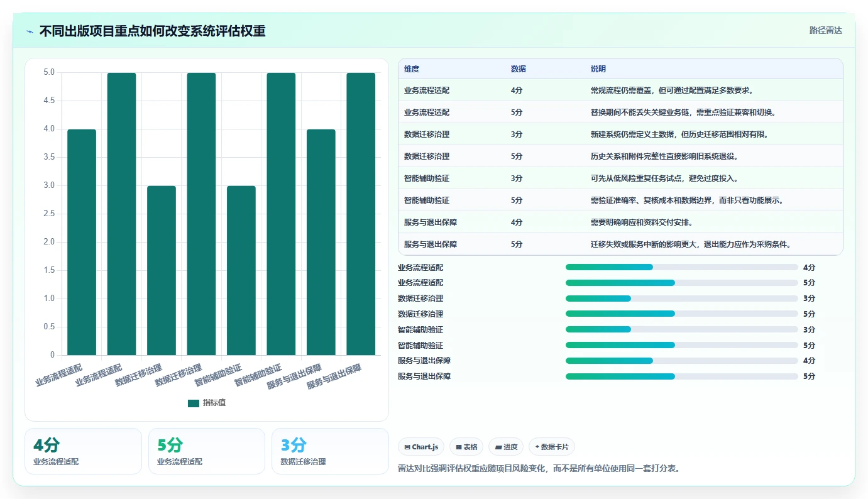
Task: Click the 维度 column header
Action: tap(412, 69)
